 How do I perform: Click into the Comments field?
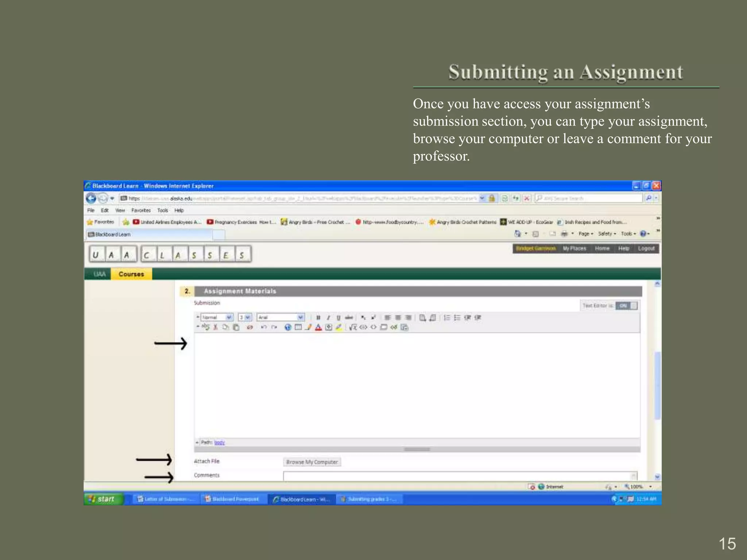click(460, 476)
